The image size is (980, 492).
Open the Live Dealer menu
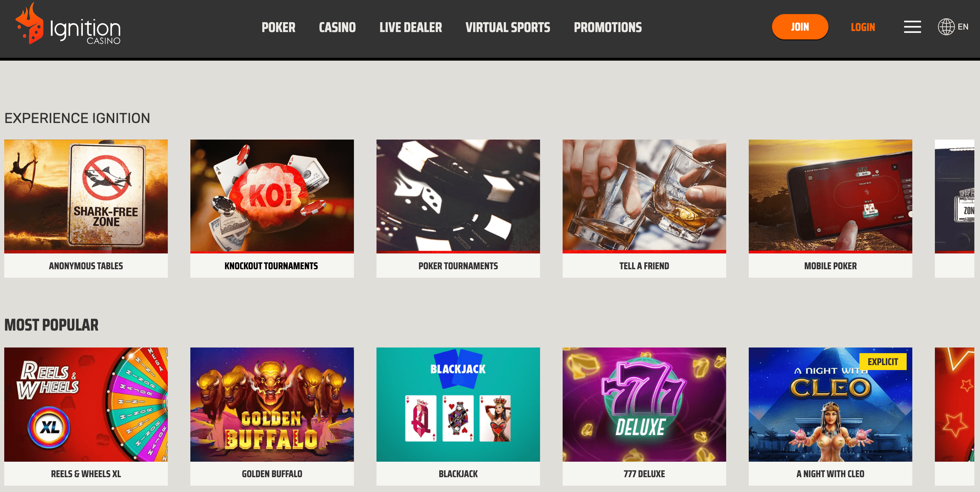click(410, 27)
